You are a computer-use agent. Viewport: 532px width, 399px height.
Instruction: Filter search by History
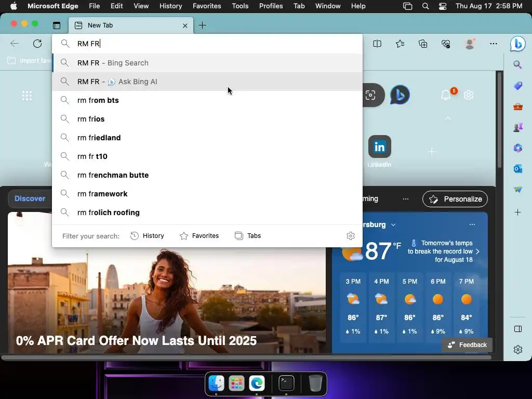[x=147, y=236]
